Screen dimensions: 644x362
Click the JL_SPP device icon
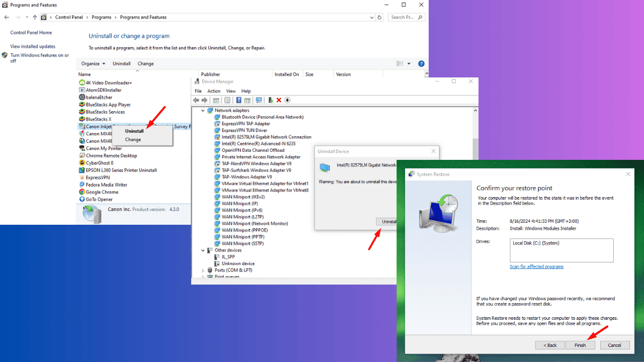coord(217,257)
